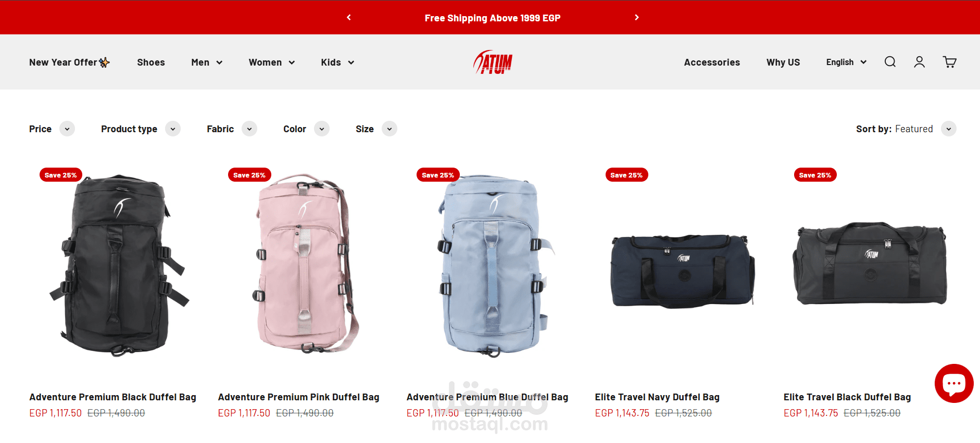The height and width of the screenshot is (443, 980).
Task: Open the shopping cart icon
Action: click(950, 62)
